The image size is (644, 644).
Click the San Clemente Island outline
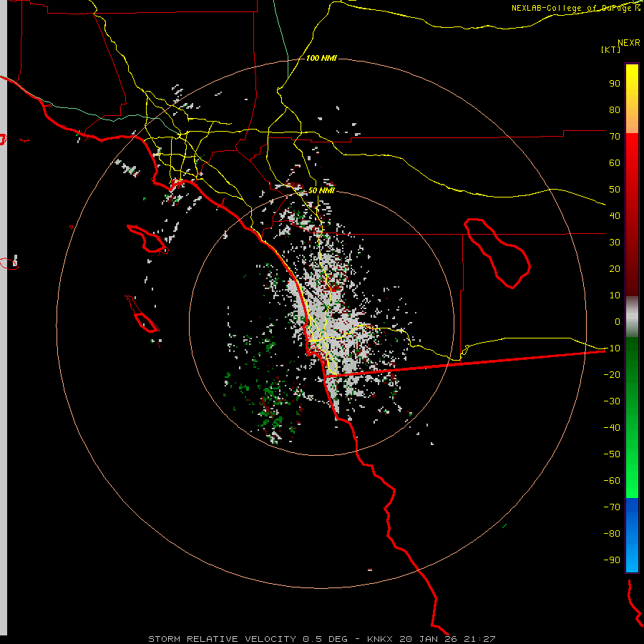point(142,314)
